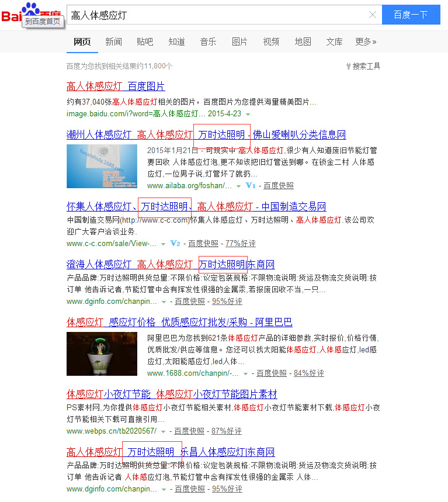
Task: Switch to the 文库 tab
Action: pos(334,42)
